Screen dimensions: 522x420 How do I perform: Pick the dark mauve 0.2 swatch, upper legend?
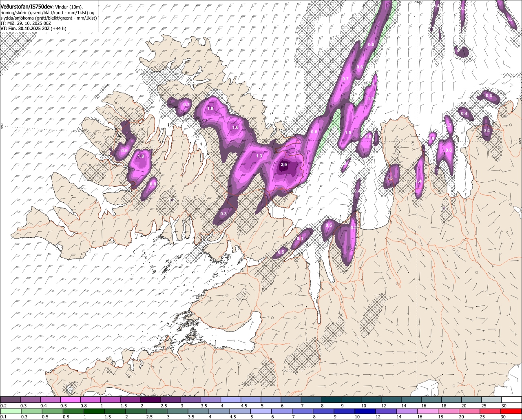(x=10, y=400)
